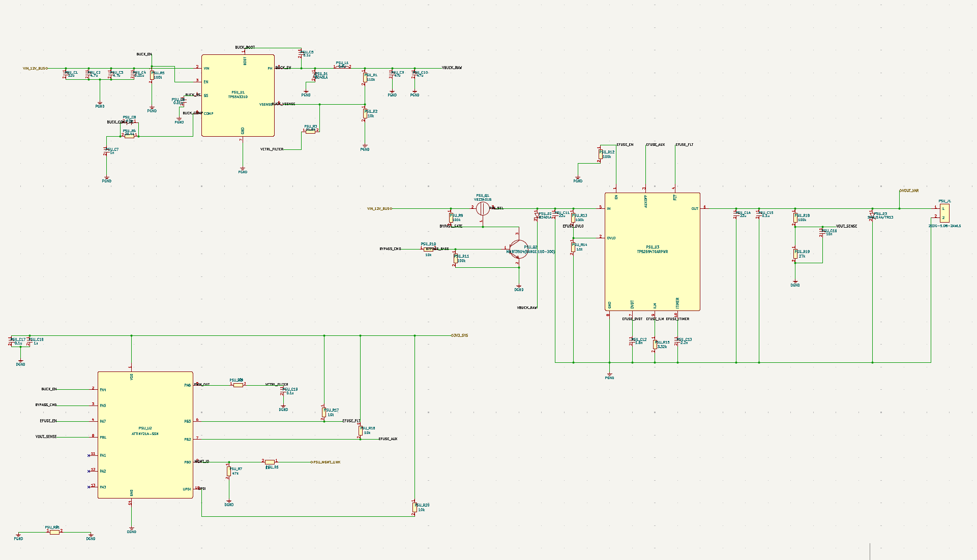977x560 pixels.
Task: Select resistor PSU_R19 27k
Action: point(795,254)
